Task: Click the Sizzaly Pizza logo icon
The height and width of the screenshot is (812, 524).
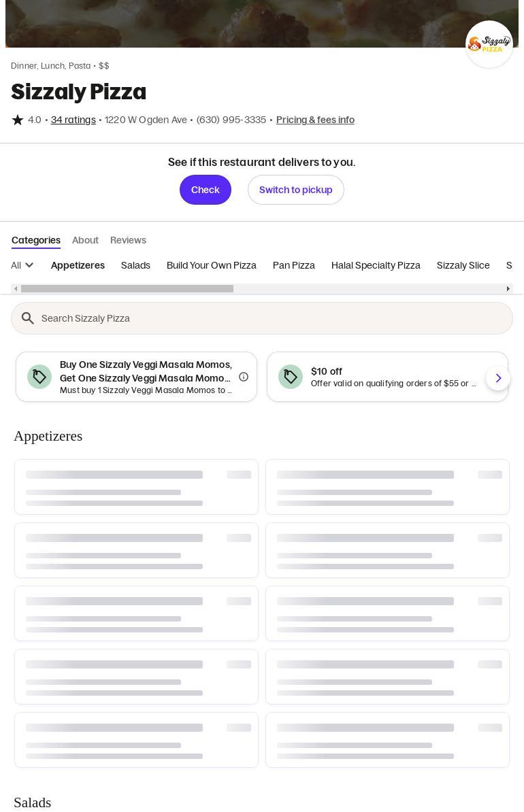Action: [x=489, y=44]
